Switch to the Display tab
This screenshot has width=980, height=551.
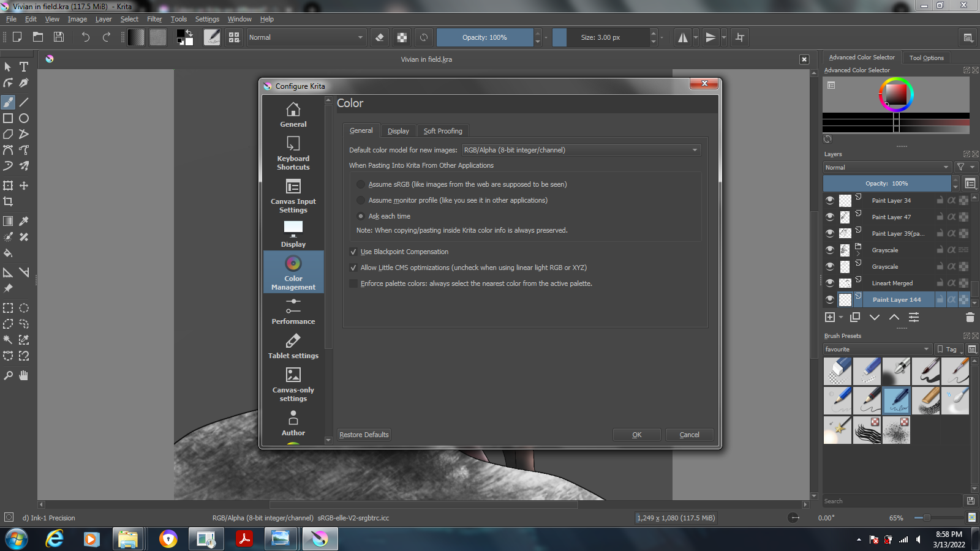[x=398, y=131]
